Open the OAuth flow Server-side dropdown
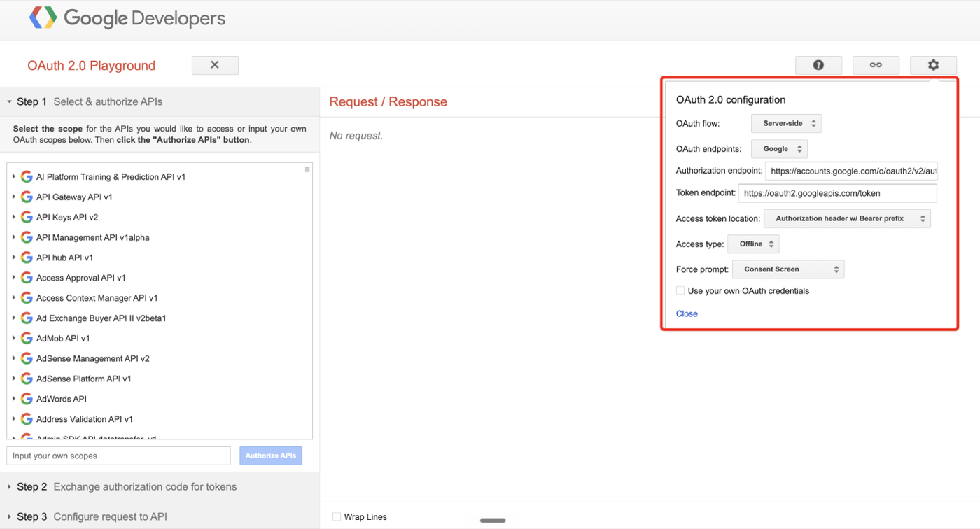The width and height of the screenshot is (980, 529). [786, 123]
